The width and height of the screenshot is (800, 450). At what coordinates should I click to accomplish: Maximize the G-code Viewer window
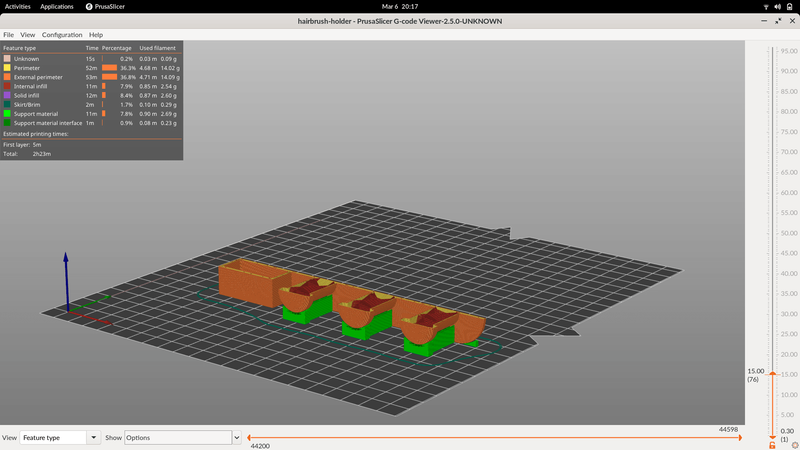(778, 21)
